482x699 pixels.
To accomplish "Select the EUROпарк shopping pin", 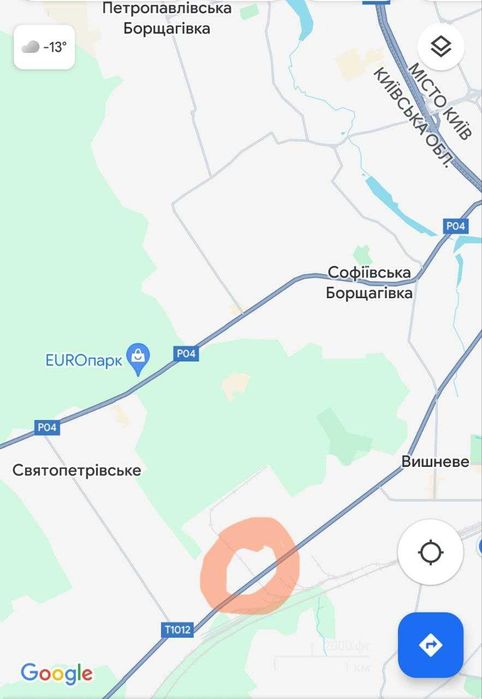I will (x=138, y=359).
